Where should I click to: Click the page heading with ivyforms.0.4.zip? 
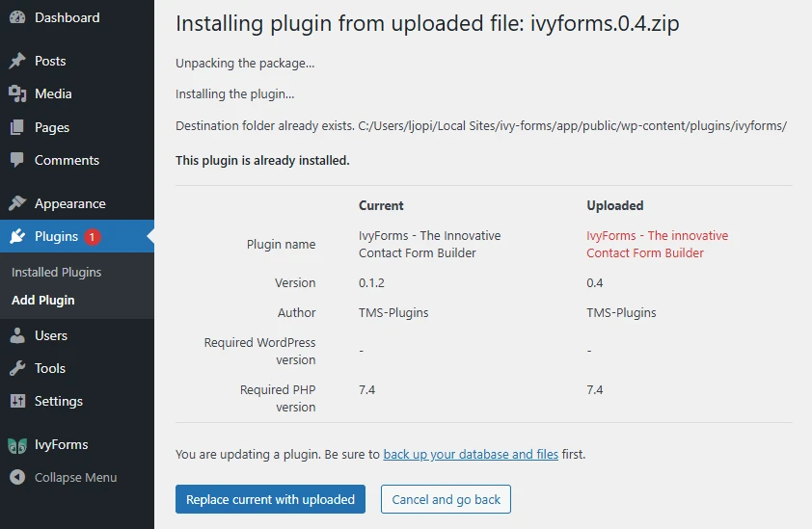pos(427,23)
